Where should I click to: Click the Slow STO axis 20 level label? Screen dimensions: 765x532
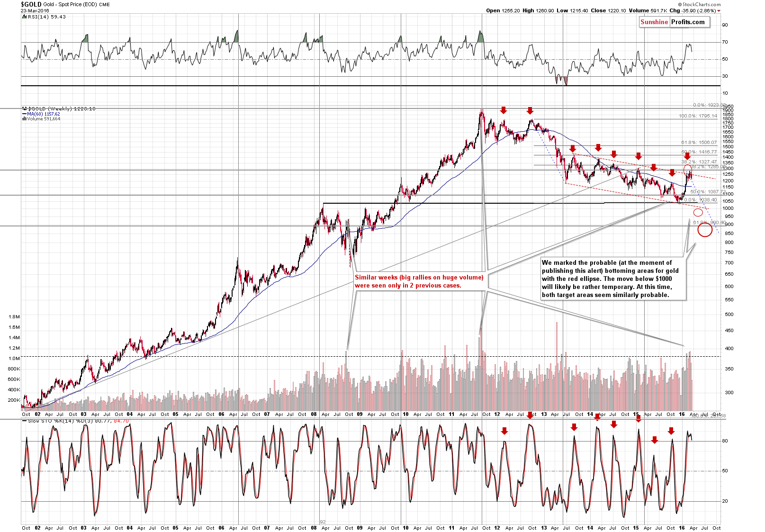pos(725,501)
